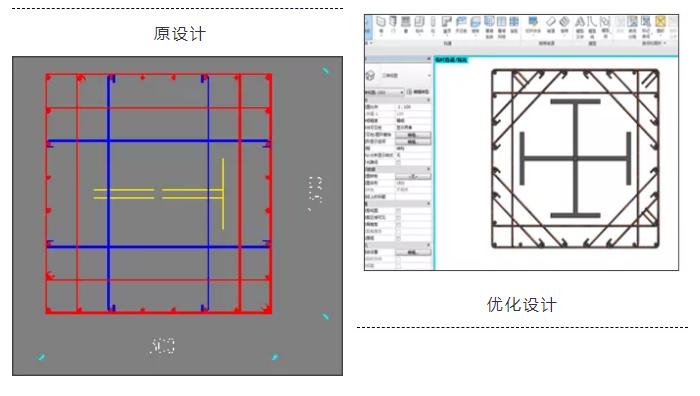Viewport: 700px width, 396px height.
Task: Toggle the Far Clip Active checkbox
Action: [398, 232]
